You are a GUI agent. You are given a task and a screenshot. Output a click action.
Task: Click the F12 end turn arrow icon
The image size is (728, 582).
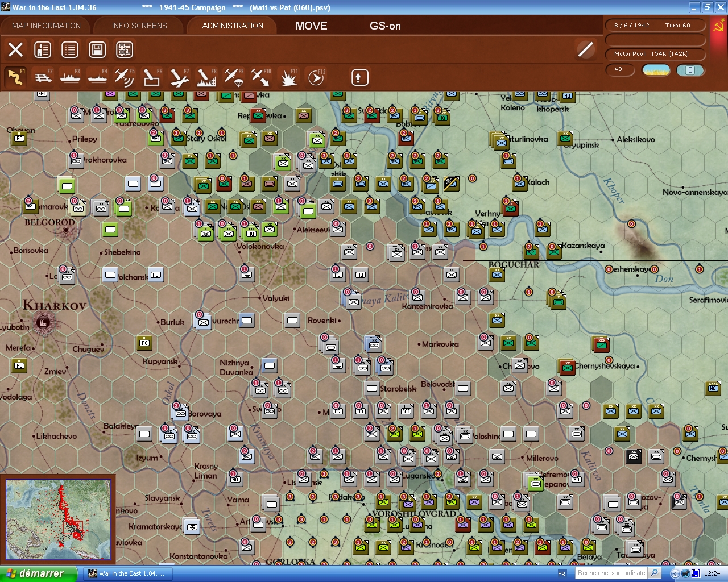(x=316, y=77)
